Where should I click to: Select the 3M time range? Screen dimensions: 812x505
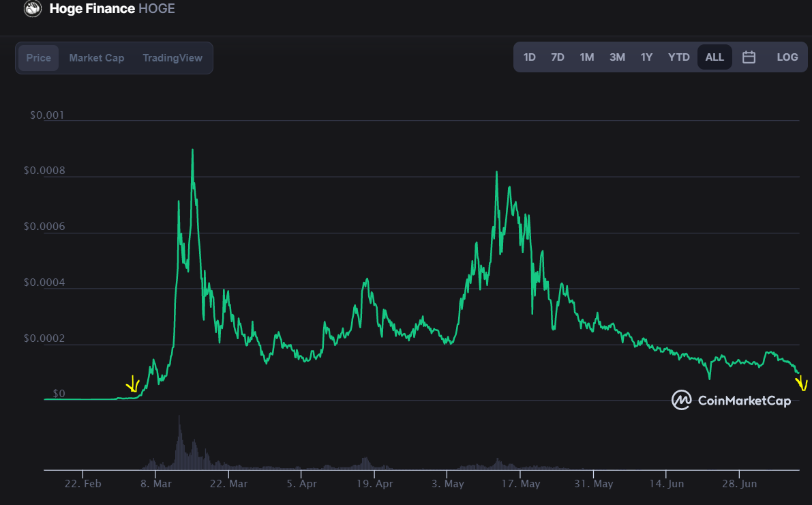(x=617, y=57)
